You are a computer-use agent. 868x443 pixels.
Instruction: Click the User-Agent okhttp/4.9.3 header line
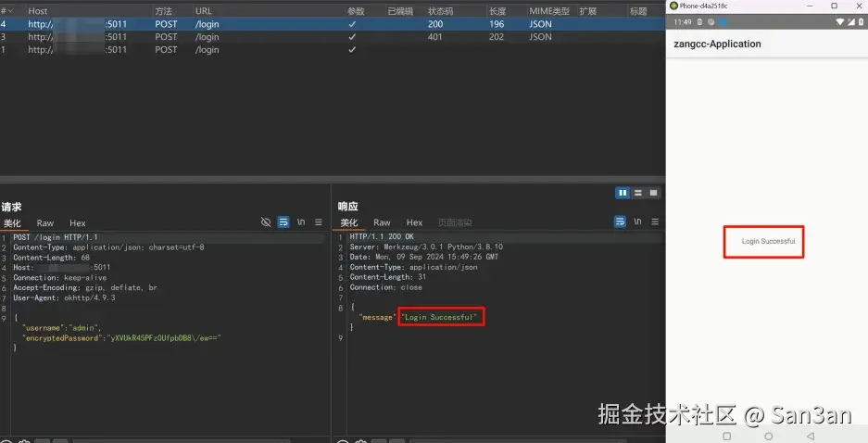click(64, 297)
